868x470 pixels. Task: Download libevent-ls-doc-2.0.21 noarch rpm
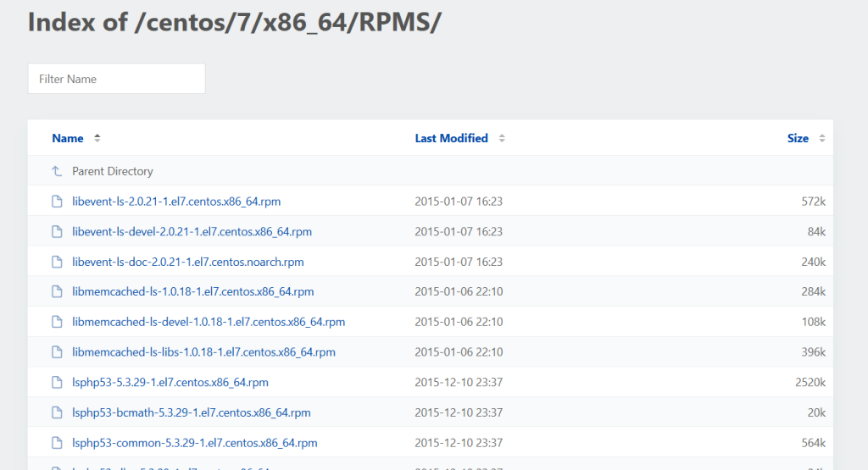187,262
